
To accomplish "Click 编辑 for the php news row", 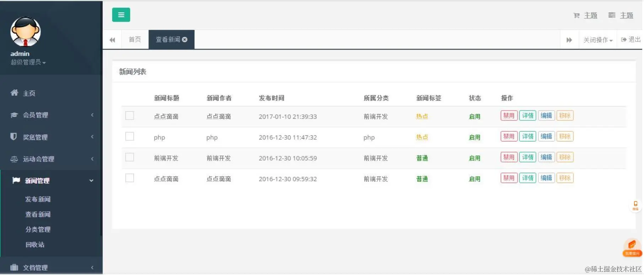I will tap(546, 136).
